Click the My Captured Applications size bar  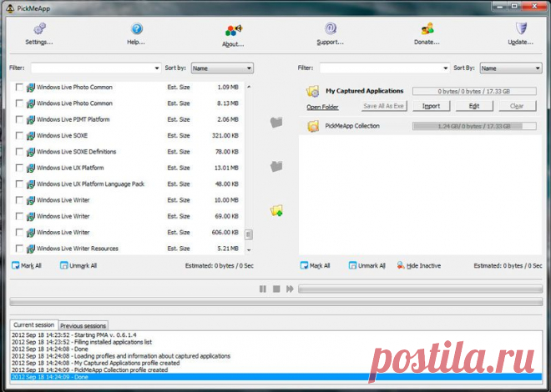(x=474, y=91)
